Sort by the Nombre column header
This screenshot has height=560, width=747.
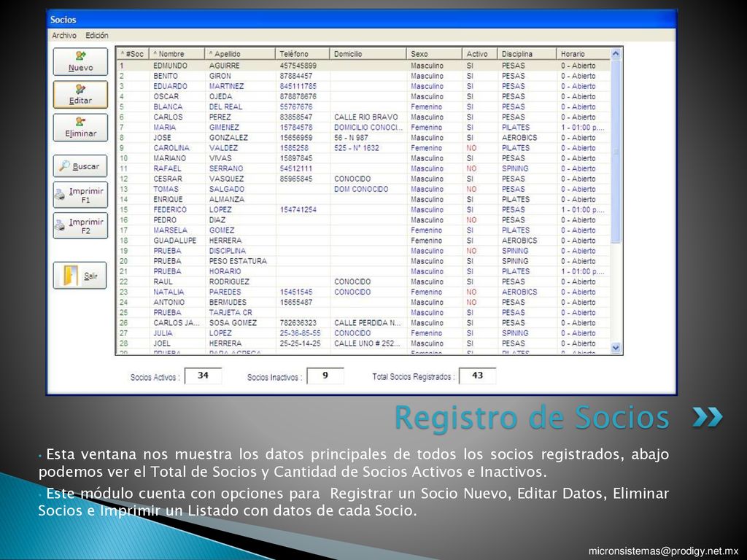point(177,54)
